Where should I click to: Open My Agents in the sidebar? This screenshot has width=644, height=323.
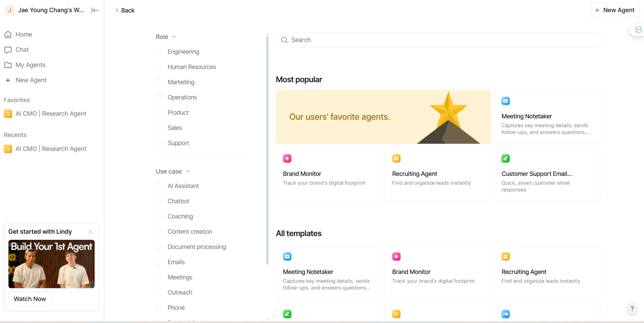(x=30, y=65)
